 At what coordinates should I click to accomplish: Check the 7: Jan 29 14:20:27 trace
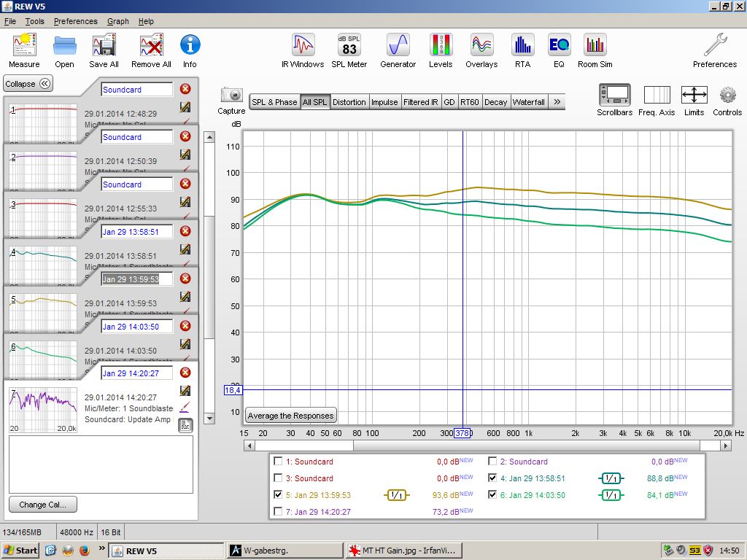(278, 512)
